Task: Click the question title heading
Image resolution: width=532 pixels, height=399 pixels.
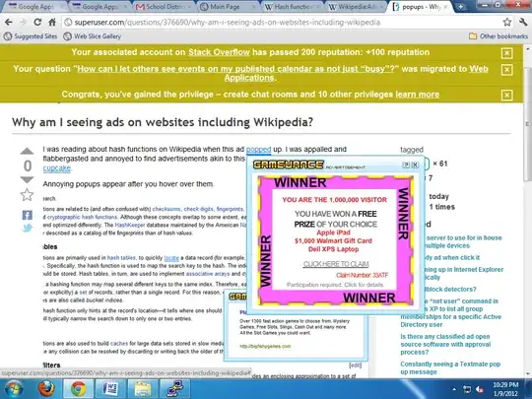Action: point(163,122)
